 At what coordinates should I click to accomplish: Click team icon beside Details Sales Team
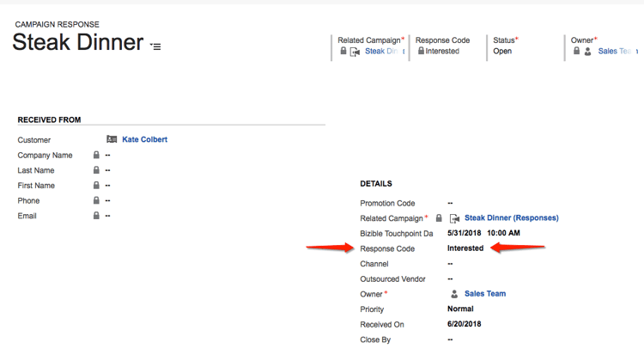pos(454,294)
